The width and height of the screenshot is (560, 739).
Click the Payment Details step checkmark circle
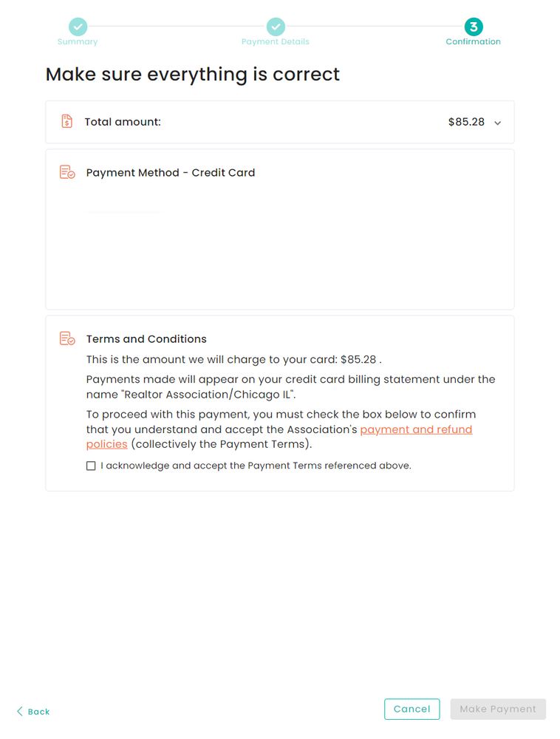point(276,27)
